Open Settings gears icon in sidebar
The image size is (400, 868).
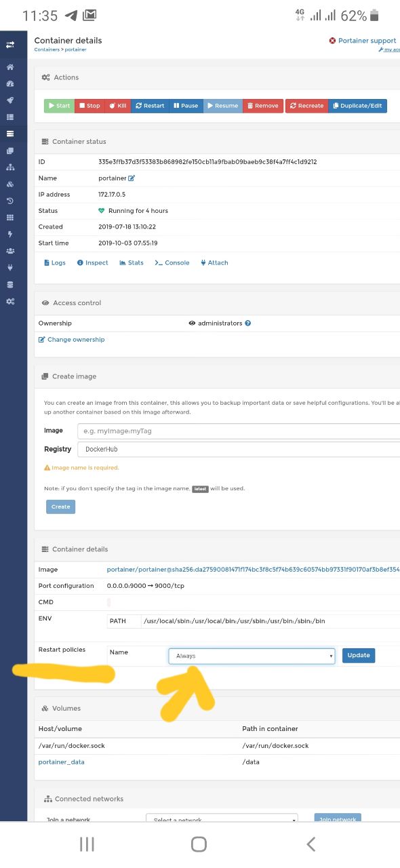coord(10,301)
